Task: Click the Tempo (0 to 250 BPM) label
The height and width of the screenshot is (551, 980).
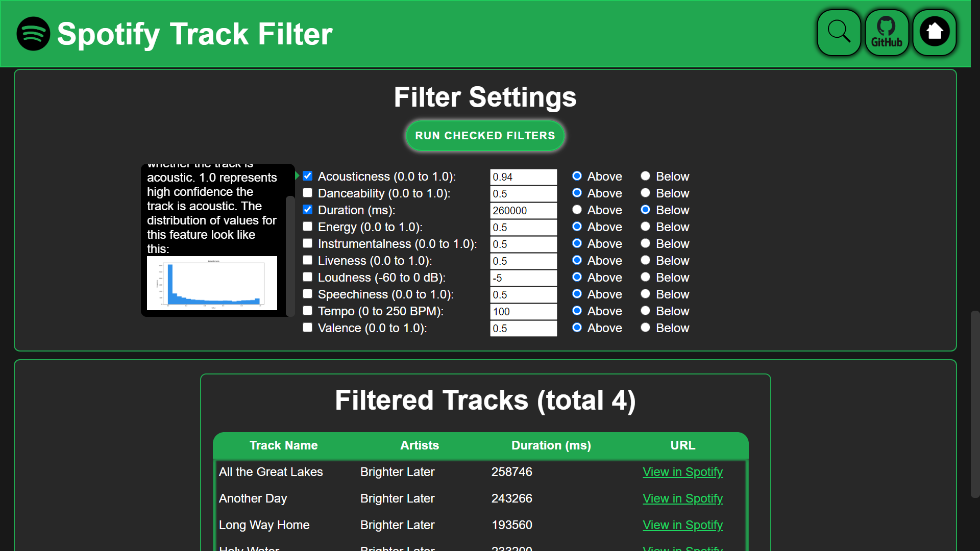Action: [380, 311]
